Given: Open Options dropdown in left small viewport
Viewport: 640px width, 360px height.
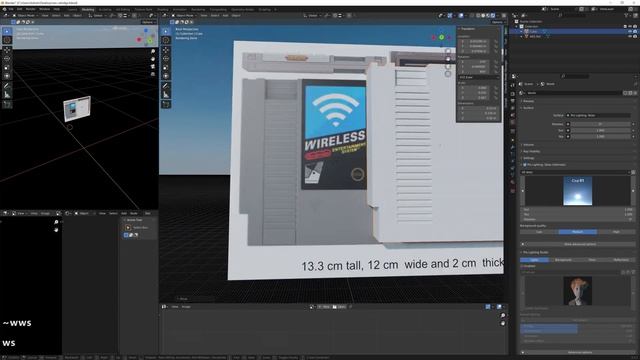Looking at the screenshot, I should point(149,22).
